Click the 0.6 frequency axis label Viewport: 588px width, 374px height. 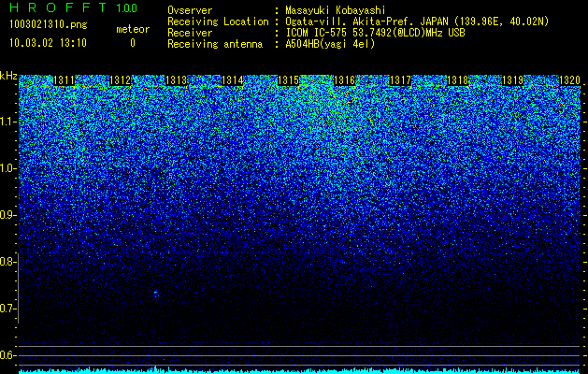pos(7,355)
